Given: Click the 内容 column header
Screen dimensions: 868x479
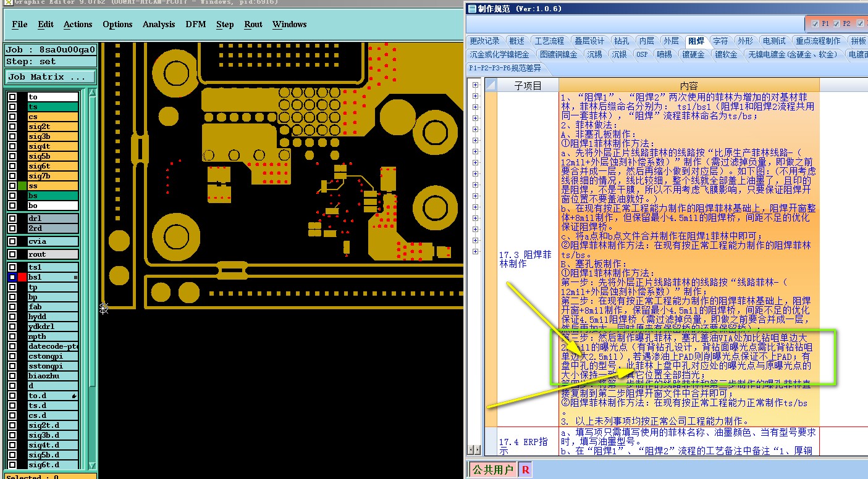Looking at the screenshot, I should click(689, 85).
